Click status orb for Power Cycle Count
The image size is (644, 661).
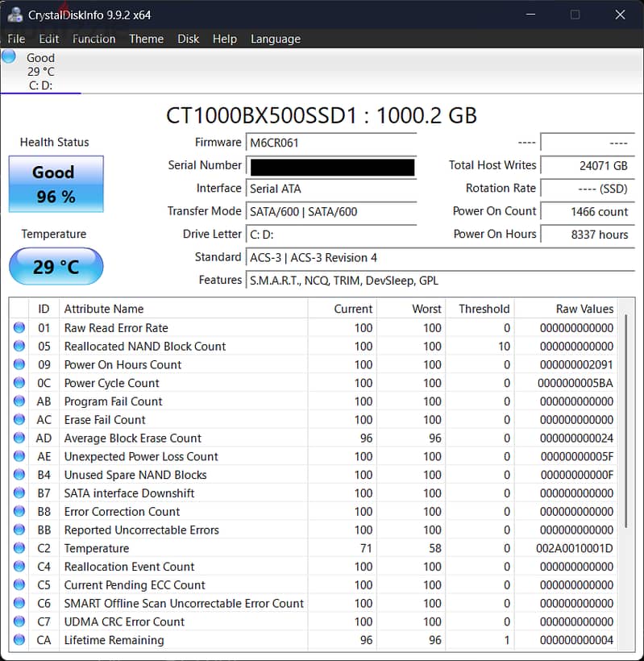point(19,383)
